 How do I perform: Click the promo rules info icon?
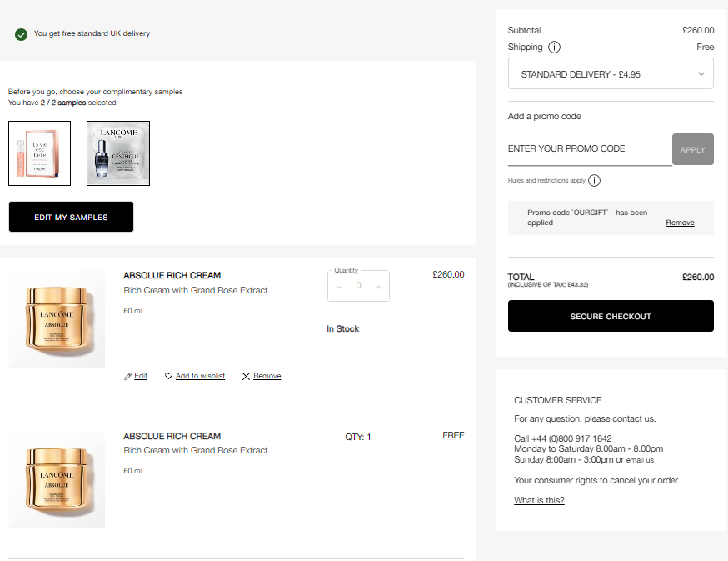pyautogui.click(x=595, y=180)
